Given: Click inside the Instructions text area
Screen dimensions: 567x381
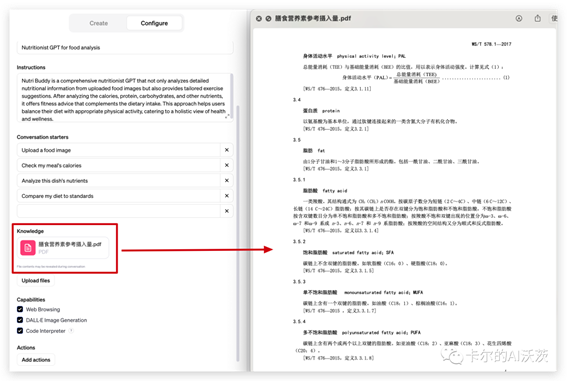Looking at the screenshot, I should coord(123,98).
